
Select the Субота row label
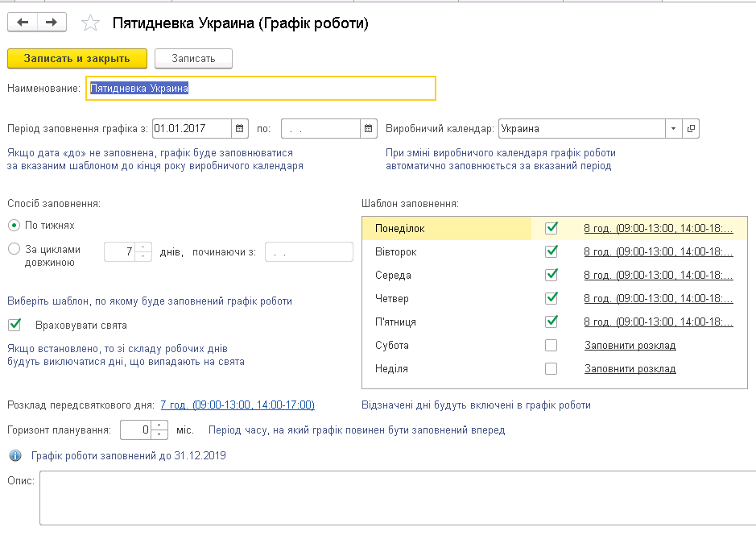[x=392, y=346]
